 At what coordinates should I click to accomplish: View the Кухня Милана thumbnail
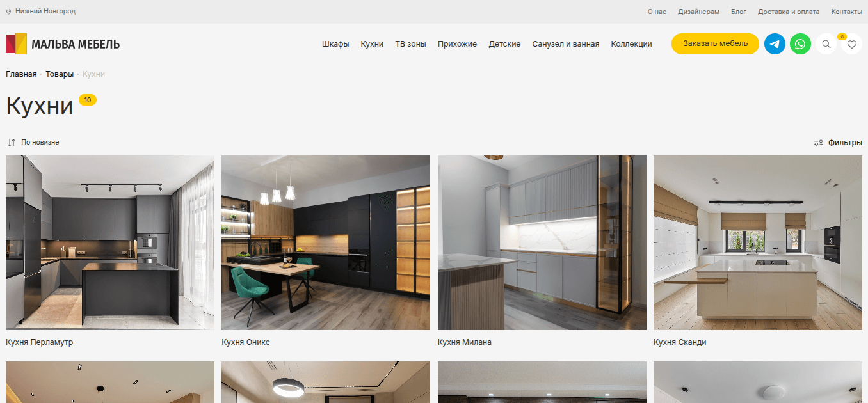(x=542, y=242)
